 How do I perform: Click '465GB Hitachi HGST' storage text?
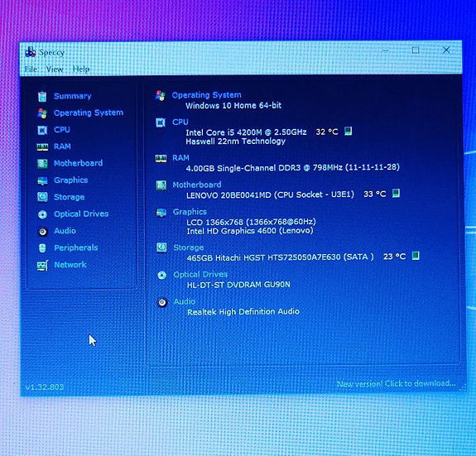[x=280, y=257]
